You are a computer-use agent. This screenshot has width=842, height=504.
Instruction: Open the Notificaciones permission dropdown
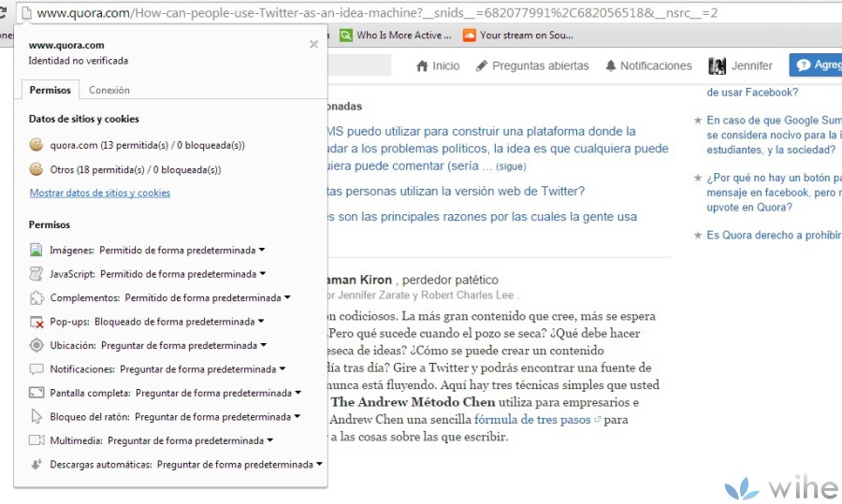tap(202, 369)
